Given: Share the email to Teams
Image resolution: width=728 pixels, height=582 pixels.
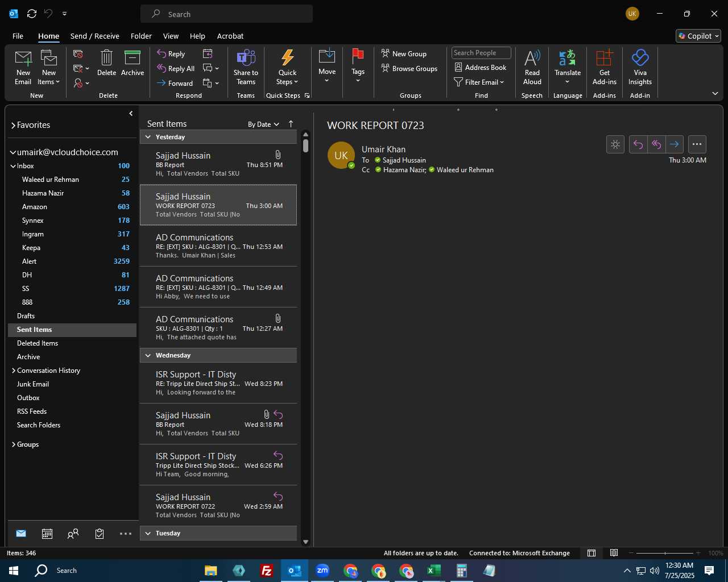Looking at the screenshot, I should (x=246, y=67).
